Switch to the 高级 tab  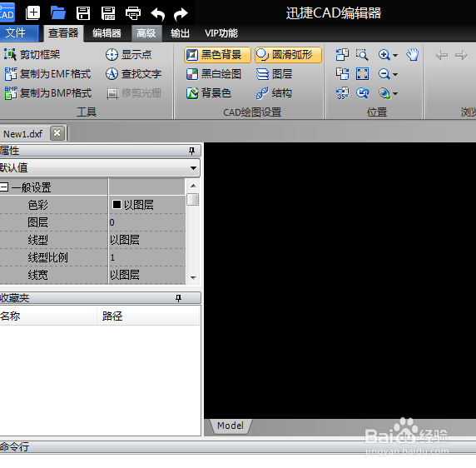click(x=146, y=33)
